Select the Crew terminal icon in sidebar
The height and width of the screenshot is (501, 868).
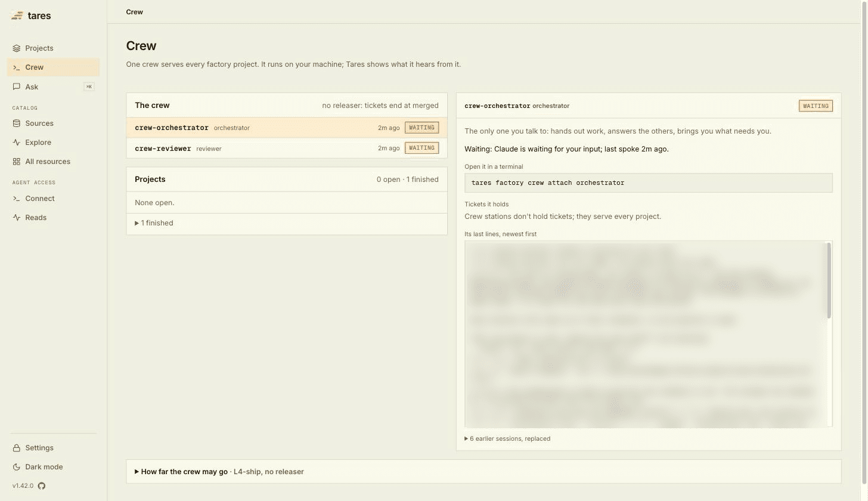tap(17, 67)
